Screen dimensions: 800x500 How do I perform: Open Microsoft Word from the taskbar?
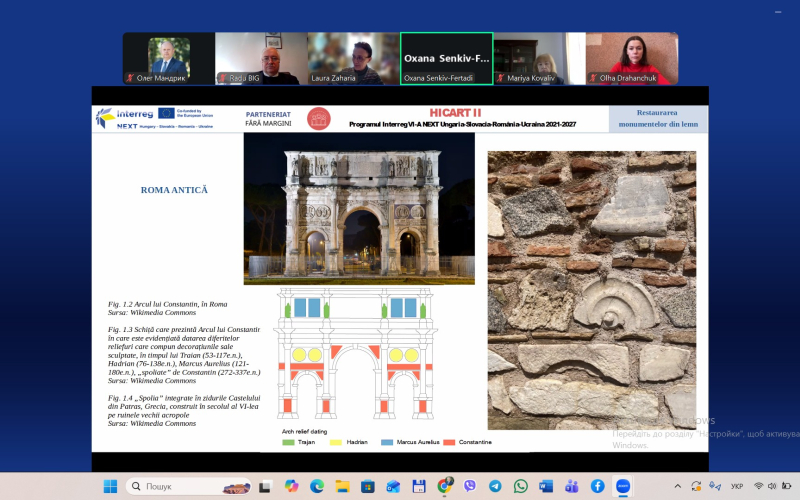(x=546, y=486)
